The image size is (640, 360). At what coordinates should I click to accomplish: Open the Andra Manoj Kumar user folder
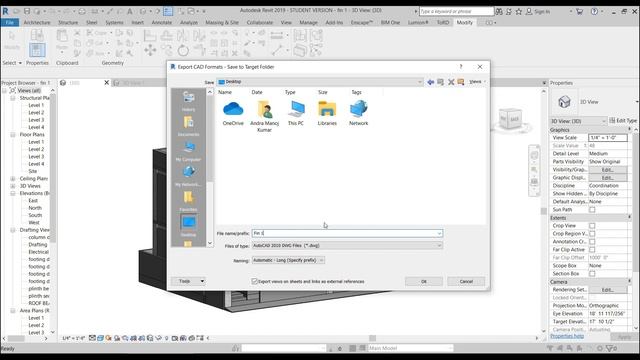[264, 109]
